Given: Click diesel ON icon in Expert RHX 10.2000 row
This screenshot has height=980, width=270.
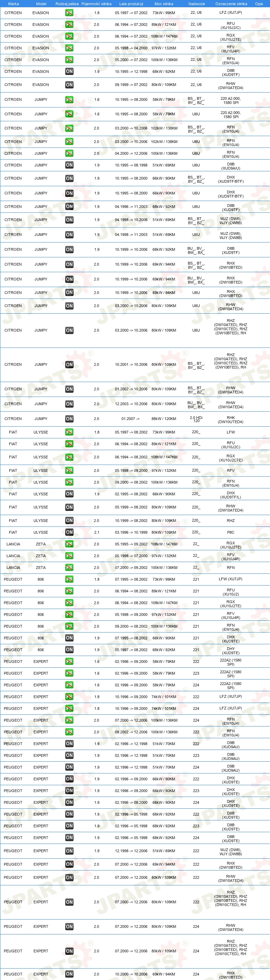Looking at the screenshot, I should pos(69,974).
